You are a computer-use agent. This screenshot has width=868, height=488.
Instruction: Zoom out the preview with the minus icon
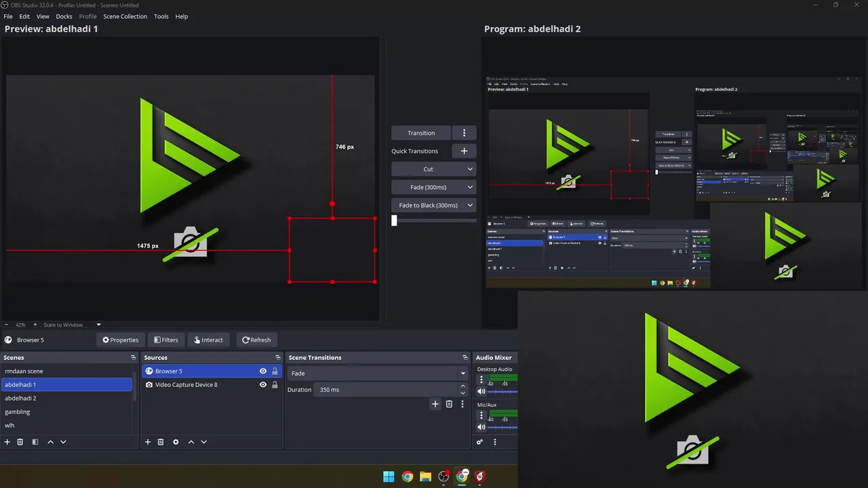pos(7,325)
